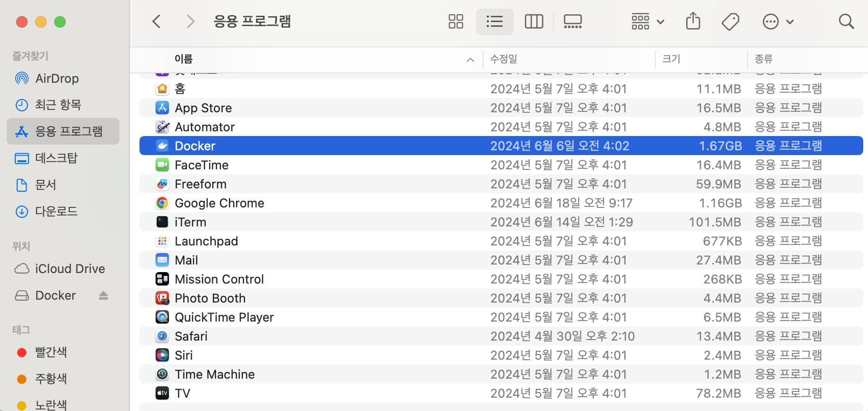Open the more actions ellipsis menu
The width and height of the screenshot is (868, 411).
pos(778,21)
